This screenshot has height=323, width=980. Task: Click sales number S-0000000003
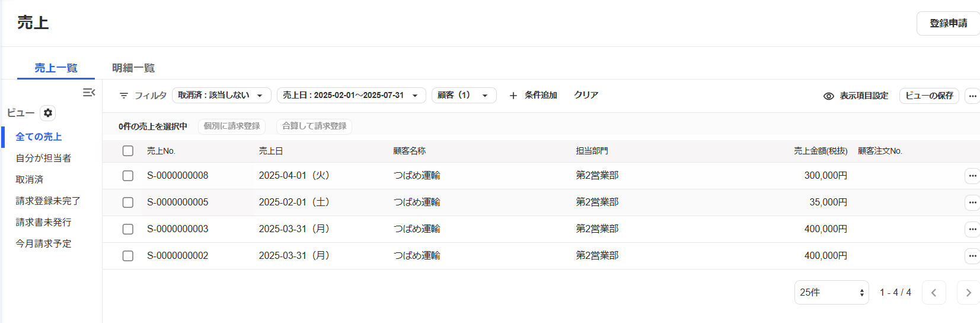(178, 229)
